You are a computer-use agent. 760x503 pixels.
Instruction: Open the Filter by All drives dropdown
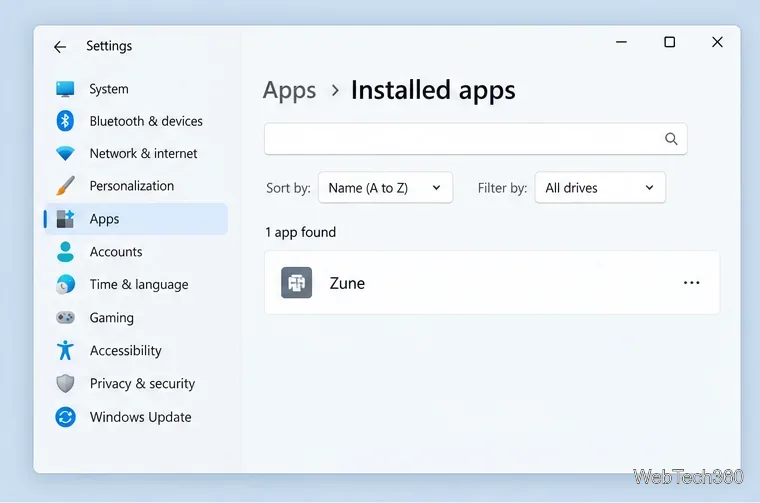pyautogui.click(x=600, y=188)
